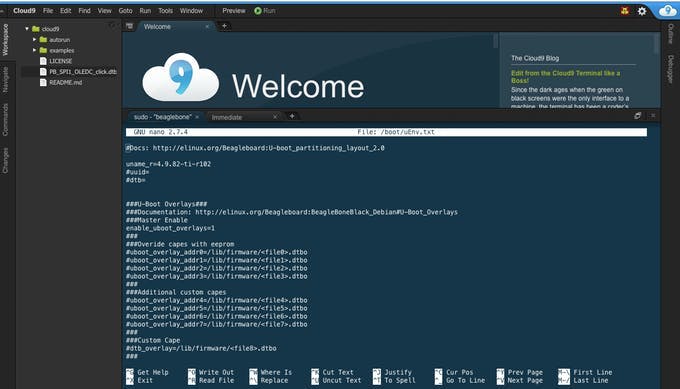Click the orange notification icon beside the gear

[x=624, y=11]
